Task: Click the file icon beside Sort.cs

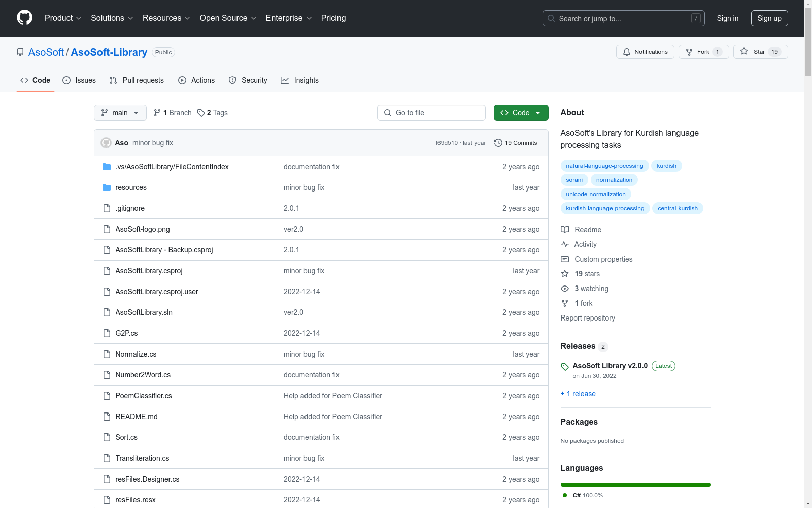Action: (107, 437)
